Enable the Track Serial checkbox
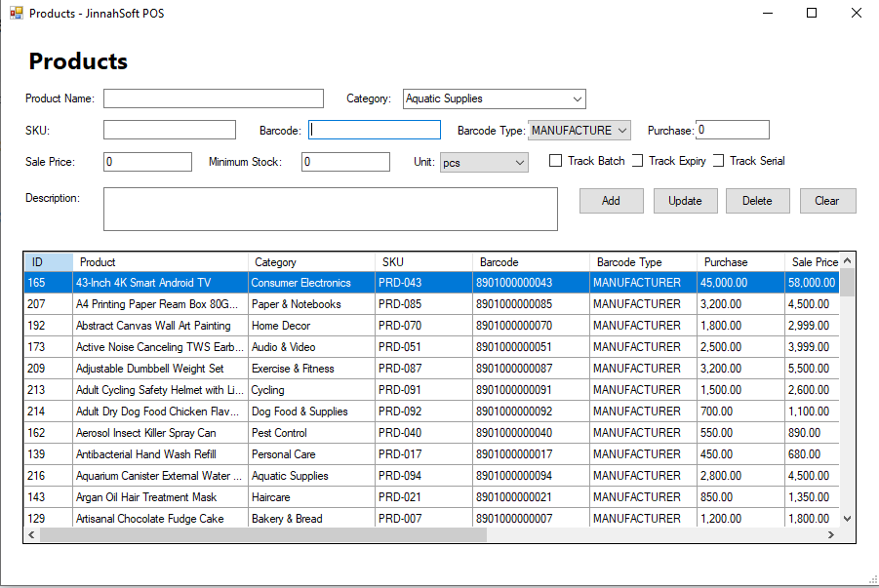This screenshot has height=588, width=879. click(719, 161)
